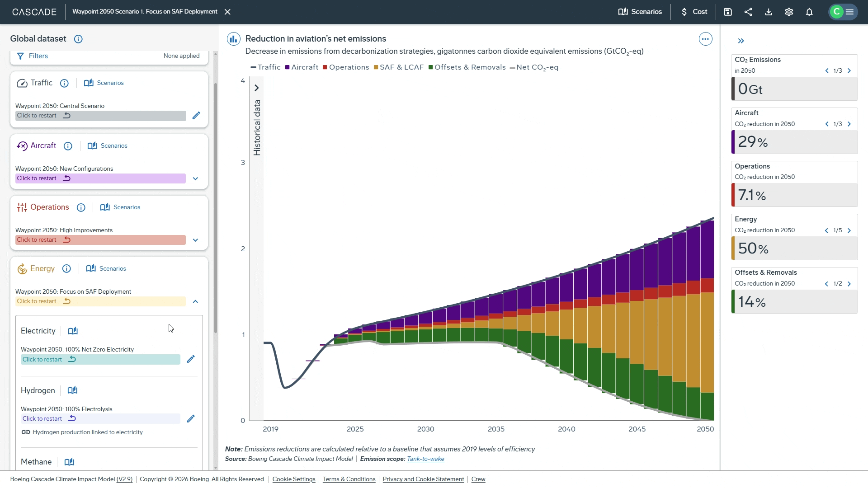Restart Aircraft New Configurations scenario
The height and width of the screenshot is (488, 868).
click(100, 178)
